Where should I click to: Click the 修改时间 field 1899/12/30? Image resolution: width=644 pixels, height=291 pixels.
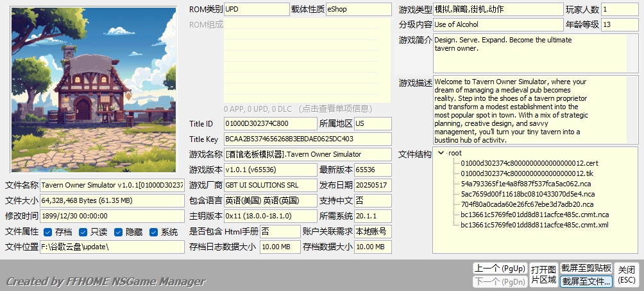[x=112, y=216]
